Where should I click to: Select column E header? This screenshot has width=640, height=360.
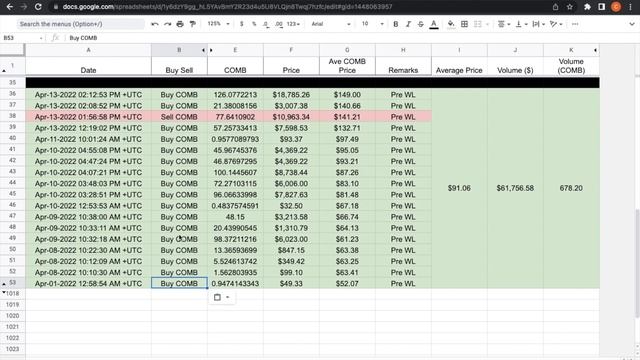tap(235, 50)
